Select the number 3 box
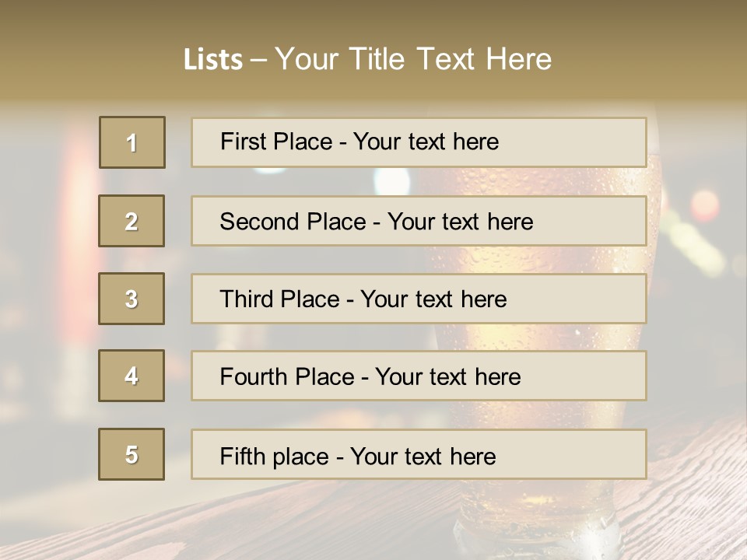747x560 pixels. click(132, 299)
